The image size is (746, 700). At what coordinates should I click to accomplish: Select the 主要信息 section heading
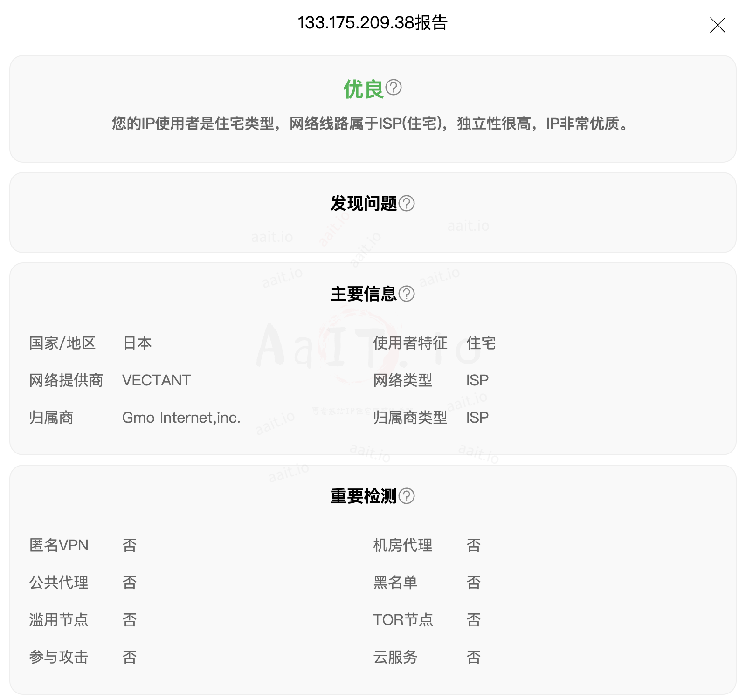click(x=364, y=294)
